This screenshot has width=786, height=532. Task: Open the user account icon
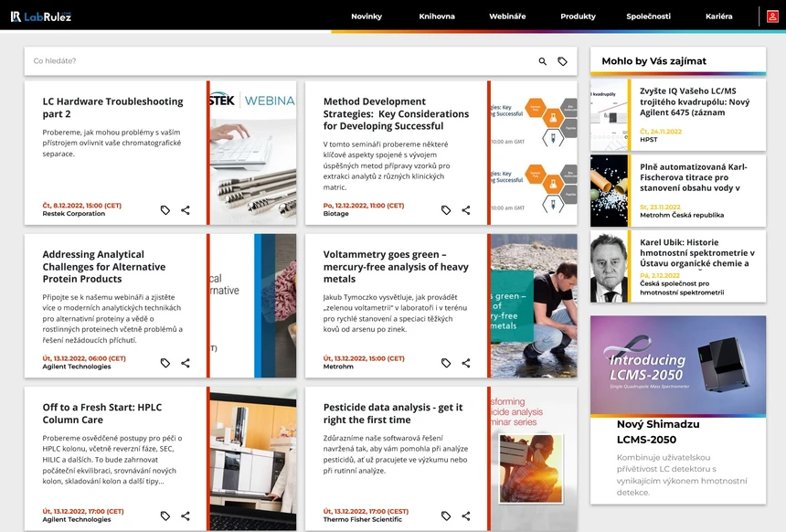pos(772,16)
